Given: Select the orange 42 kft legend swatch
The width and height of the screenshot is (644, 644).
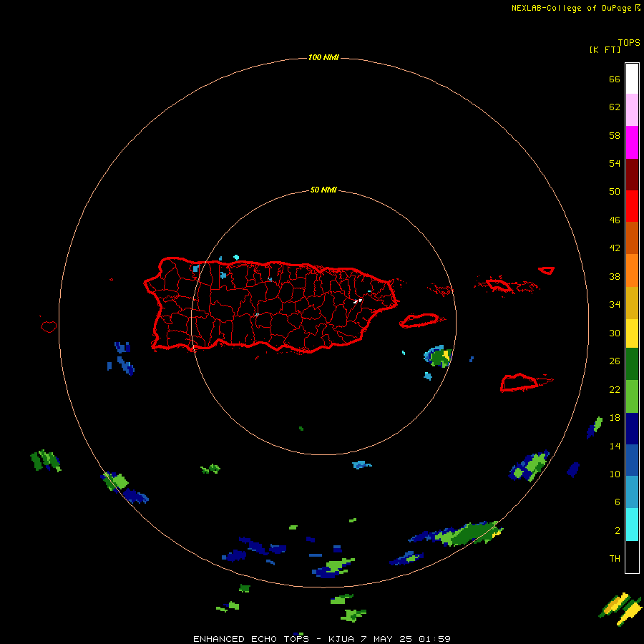Looking at the screenshot, I should (632, 270).
